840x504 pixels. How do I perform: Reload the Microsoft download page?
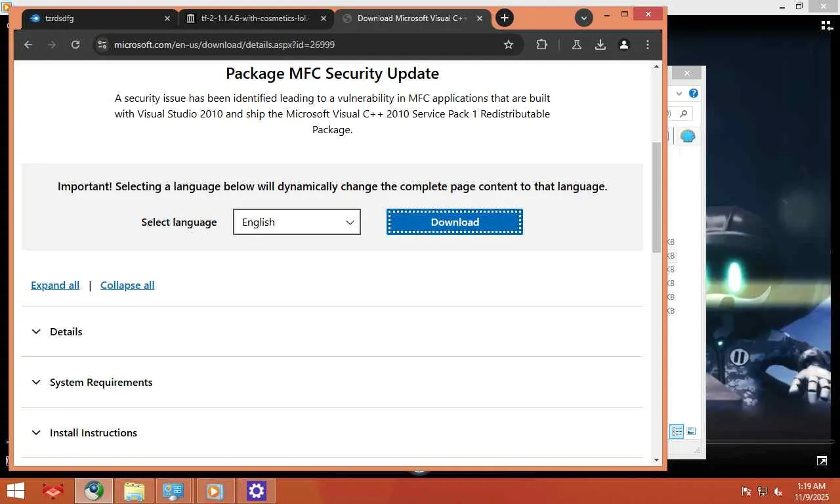(75, 45)
